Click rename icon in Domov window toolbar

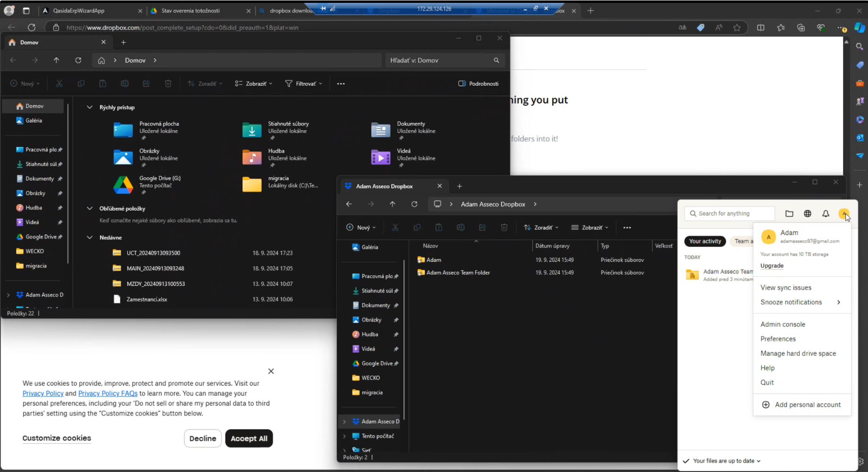pos(124,84)
